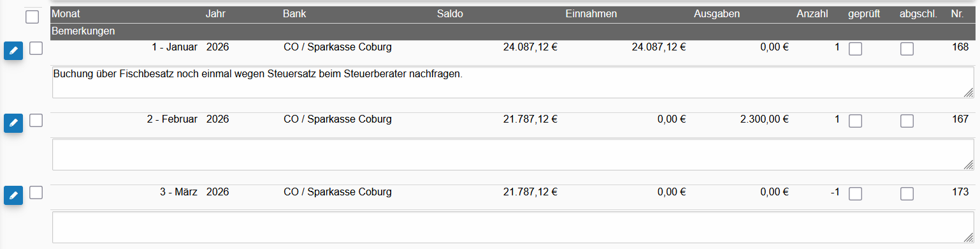The width and height of the screenshot is (980, 249).
Task: Focus the empty März remarks field
Action: pyautogui.click(x=513, y=227)
